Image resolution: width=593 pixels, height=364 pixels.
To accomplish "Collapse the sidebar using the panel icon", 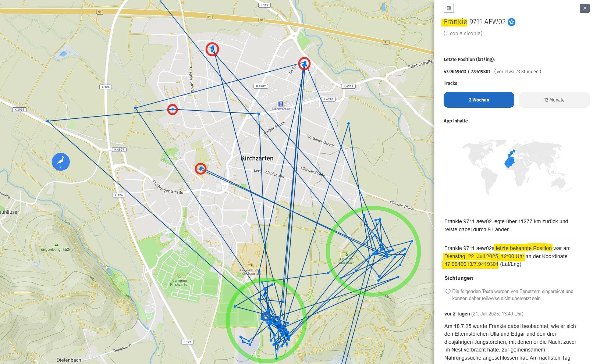I will 449,8.
